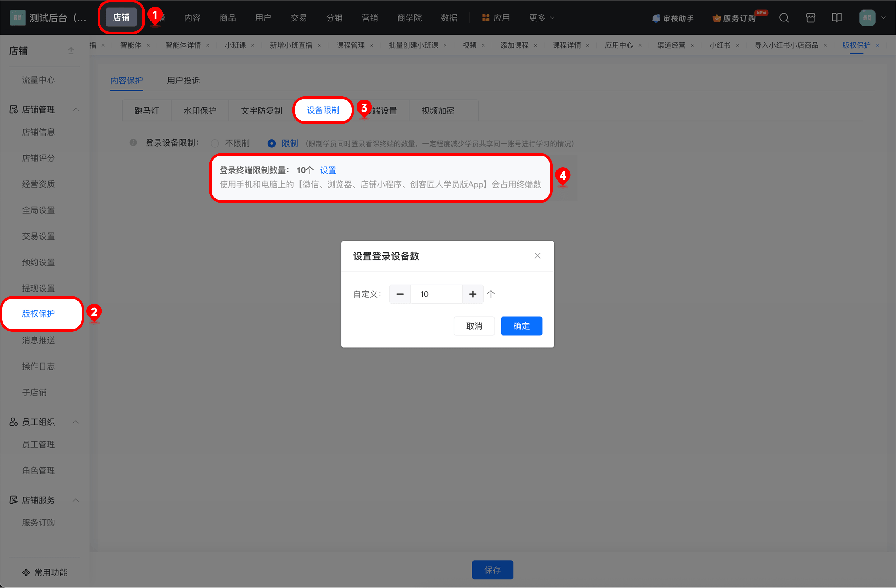Close the 智能体 tab
The height and width of the screenshot is (588, 896).
coord(148,45)
